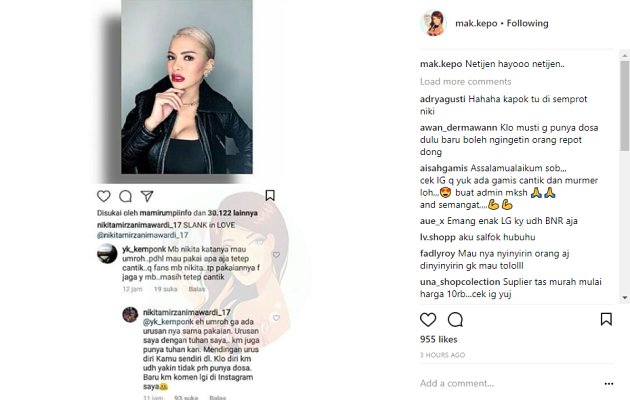630x400 pixels.
Task: Click paper plane share icon in image
Action: click(147, 196)
